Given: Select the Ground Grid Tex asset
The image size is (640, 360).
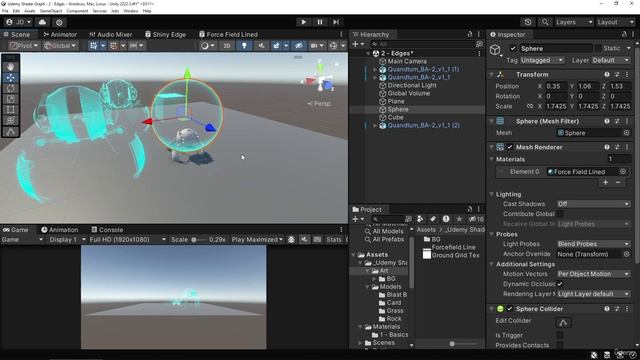Looking at the screenshot, I should click(x=451, y=255).
